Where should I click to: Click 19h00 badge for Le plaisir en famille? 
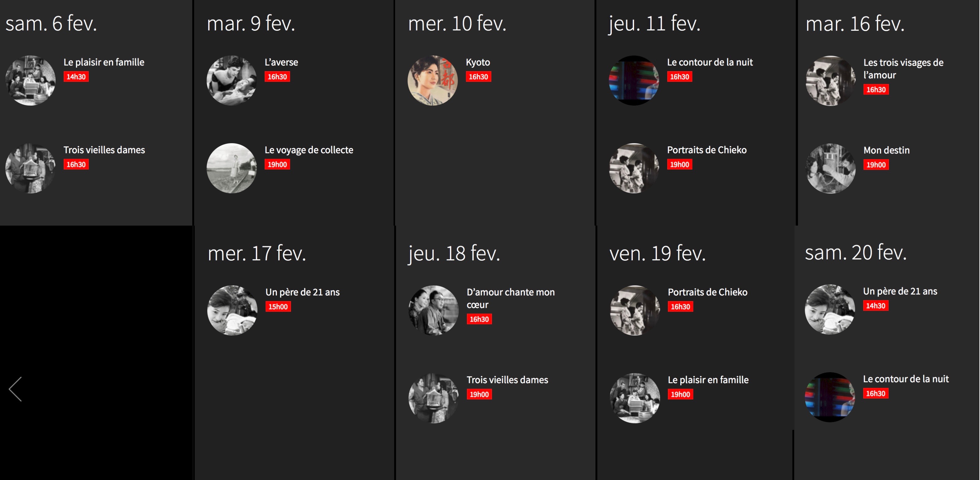[x=680, y=395]
